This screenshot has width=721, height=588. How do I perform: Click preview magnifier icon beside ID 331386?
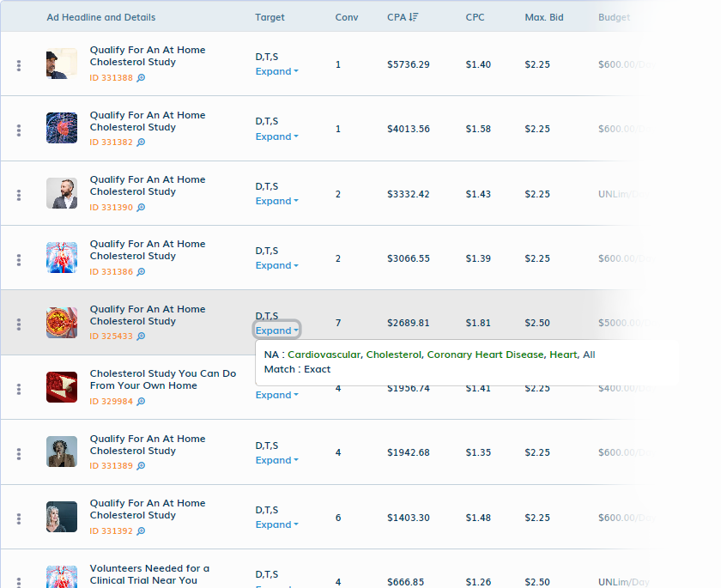tap(141, 272)
